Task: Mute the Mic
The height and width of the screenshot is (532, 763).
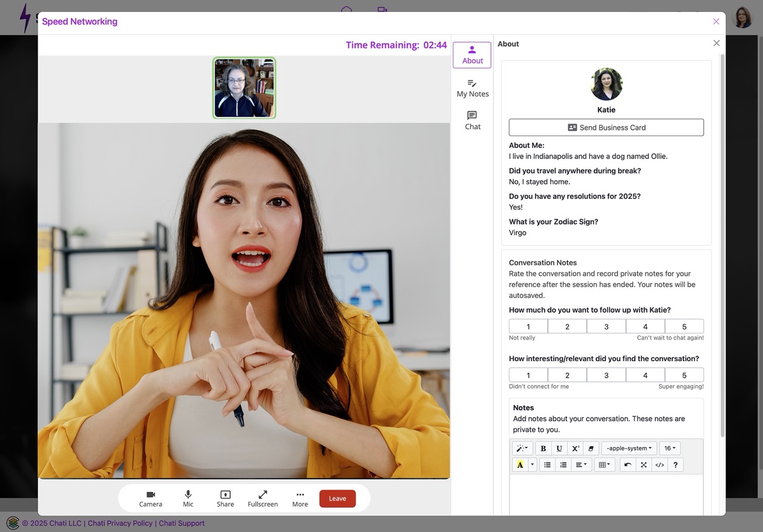Action: (x=188, y=499)
